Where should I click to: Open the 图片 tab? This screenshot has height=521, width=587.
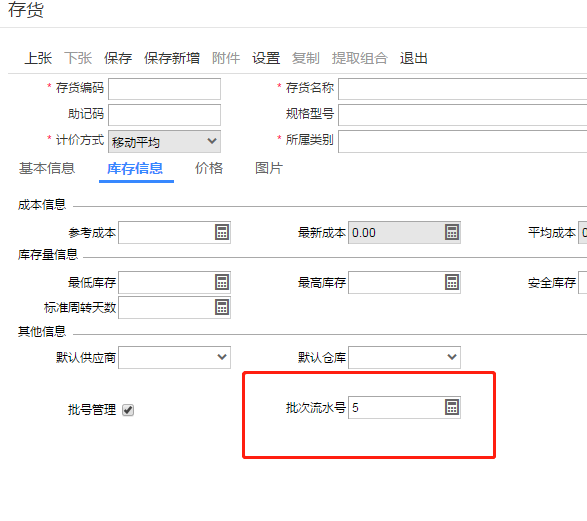[x=269, y=168]
